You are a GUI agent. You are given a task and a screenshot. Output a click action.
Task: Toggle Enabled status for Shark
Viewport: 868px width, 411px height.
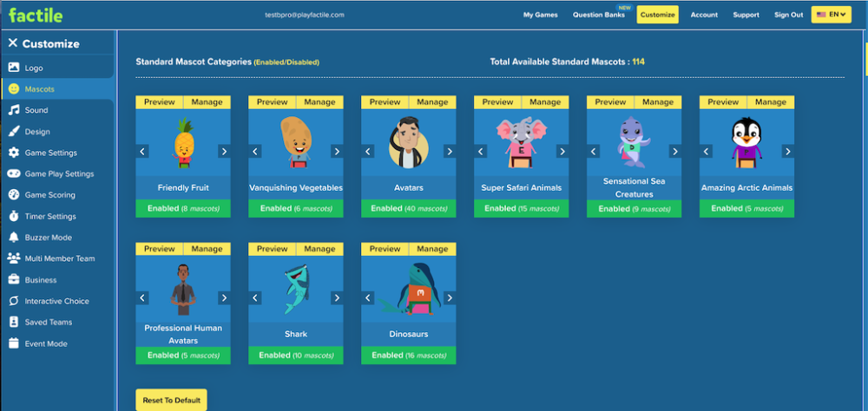(296, 356)
